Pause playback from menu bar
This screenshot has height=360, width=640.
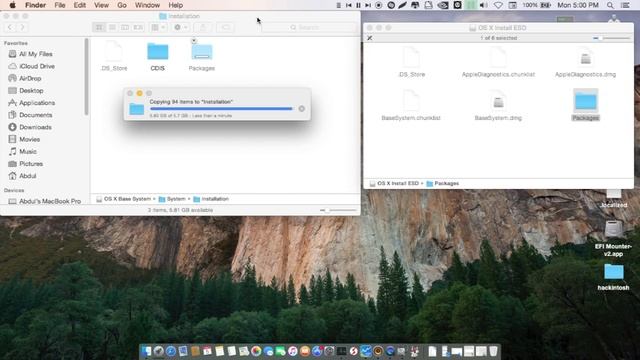click(358, 5)
